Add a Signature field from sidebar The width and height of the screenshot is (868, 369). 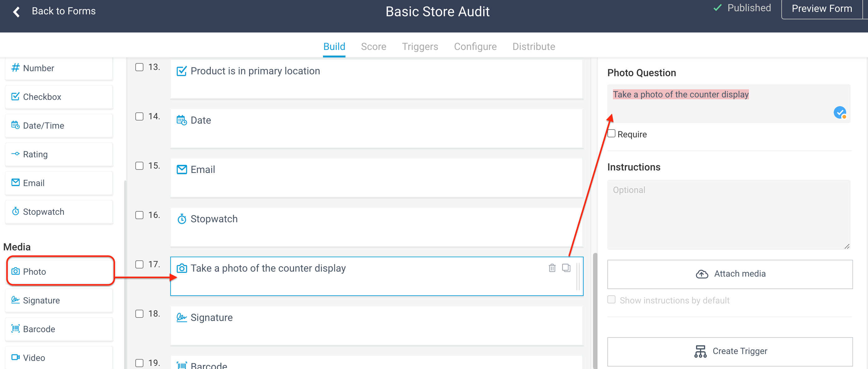click(59, 300)
